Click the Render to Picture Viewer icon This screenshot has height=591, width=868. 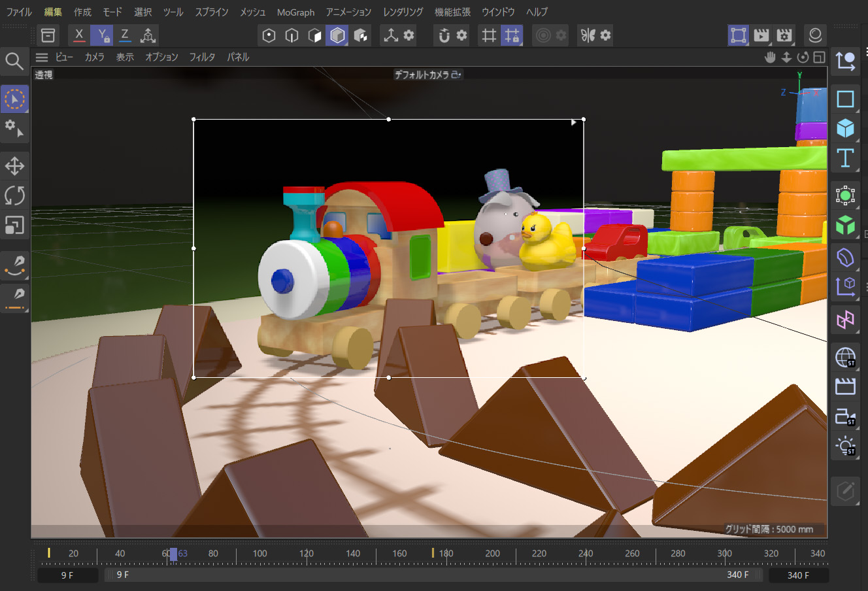761,35
